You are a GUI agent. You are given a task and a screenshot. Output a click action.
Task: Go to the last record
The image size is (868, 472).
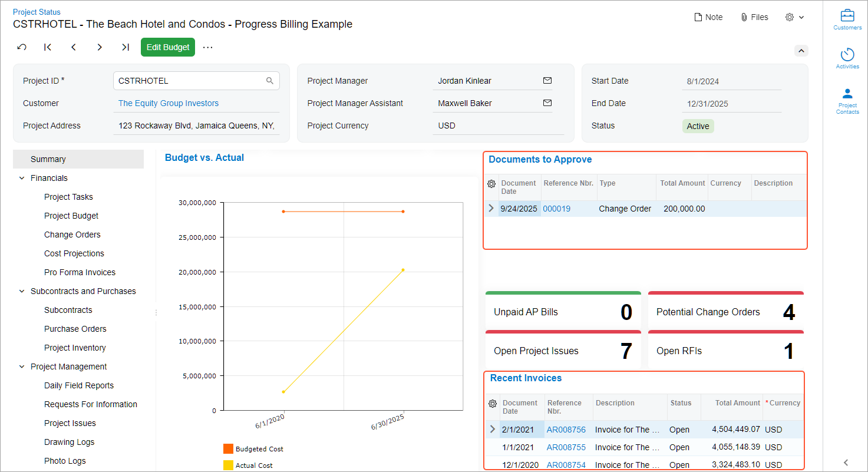(x=125, y=47)
